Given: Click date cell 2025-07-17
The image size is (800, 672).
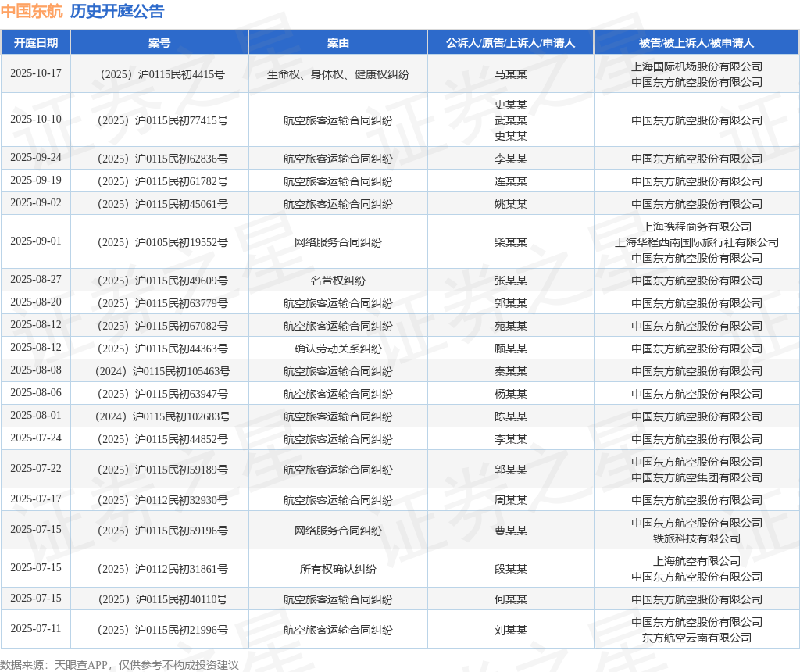Looking at the screenshot, I should click(x=36, y=499).
